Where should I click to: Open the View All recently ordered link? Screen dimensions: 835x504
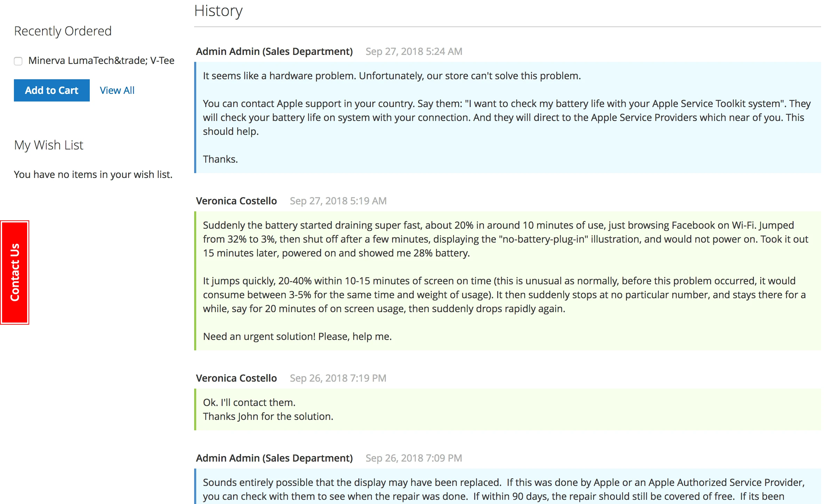click(117, 90)
